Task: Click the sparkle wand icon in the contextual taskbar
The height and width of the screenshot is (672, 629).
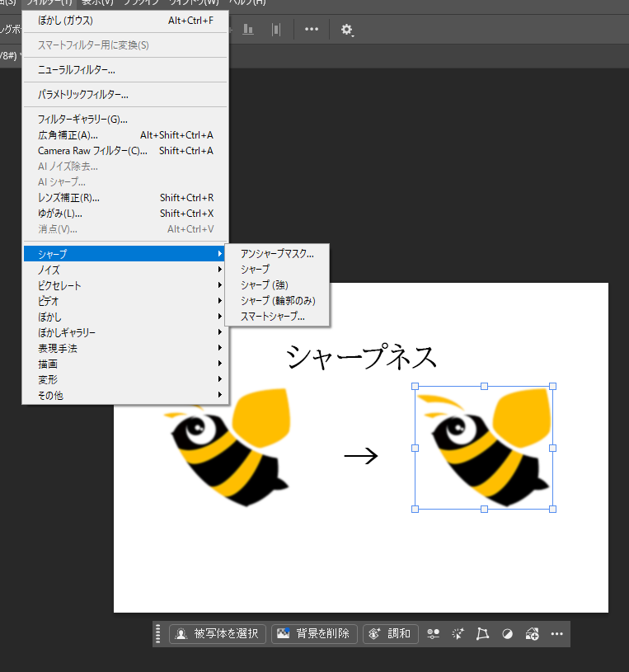Action: [x=458, y=633]
